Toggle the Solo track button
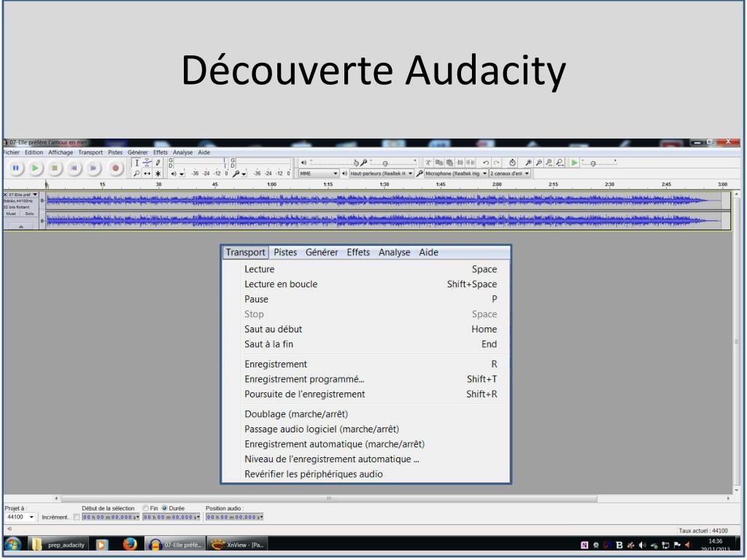The image size is (747, 560). pos(29,214)
